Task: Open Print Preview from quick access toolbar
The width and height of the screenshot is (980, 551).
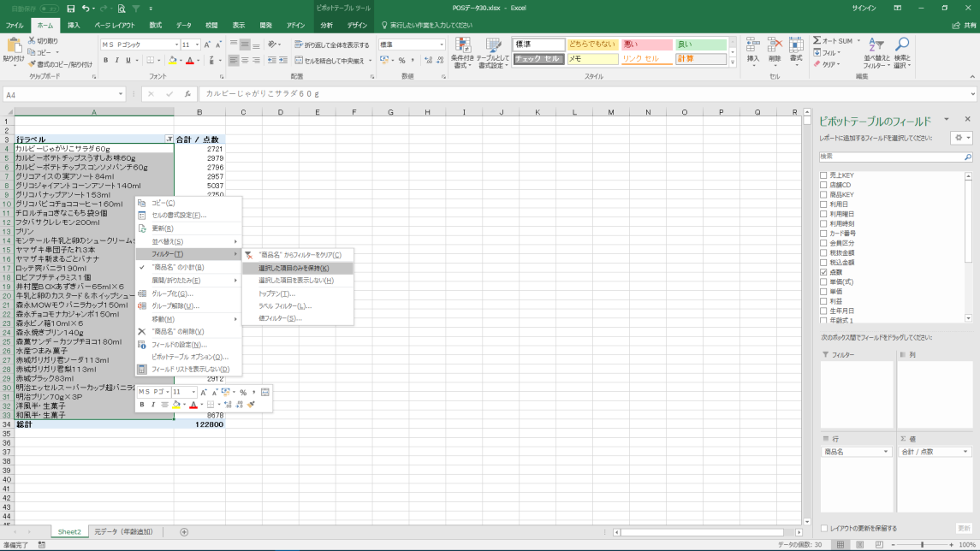Action: pos(122,9)
